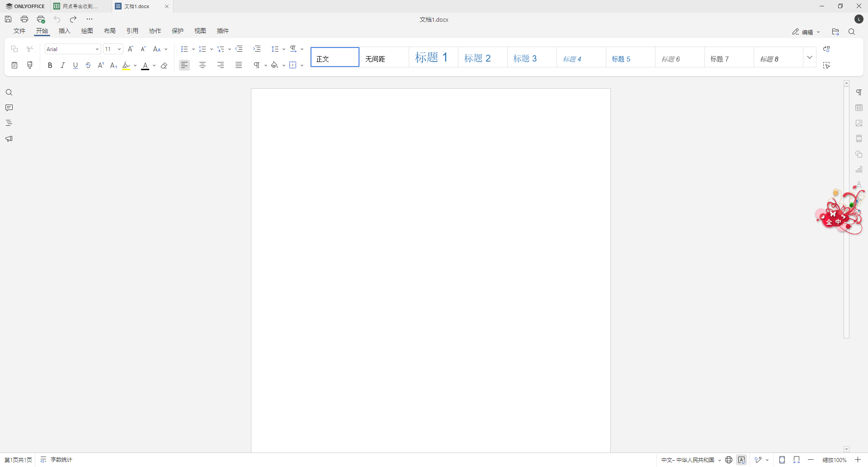Viewport: 868px width, 467px height.
Task: Toggle Strikethrough formatting
Action: tap(88, 66)
